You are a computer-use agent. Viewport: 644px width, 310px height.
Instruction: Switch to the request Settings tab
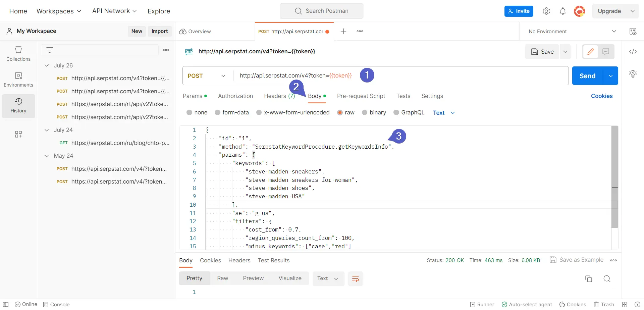(x=432, y=96)
